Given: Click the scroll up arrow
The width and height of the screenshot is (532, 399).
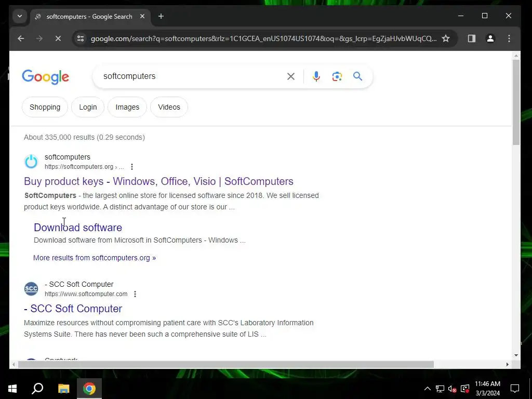Looking at the screenshot, I should tap(516, 56).
